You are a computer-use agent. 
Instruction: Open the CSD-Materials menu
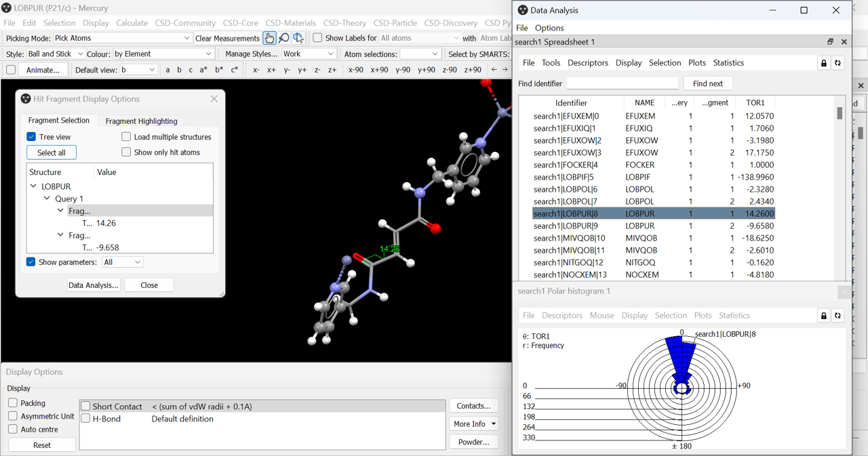290,22
